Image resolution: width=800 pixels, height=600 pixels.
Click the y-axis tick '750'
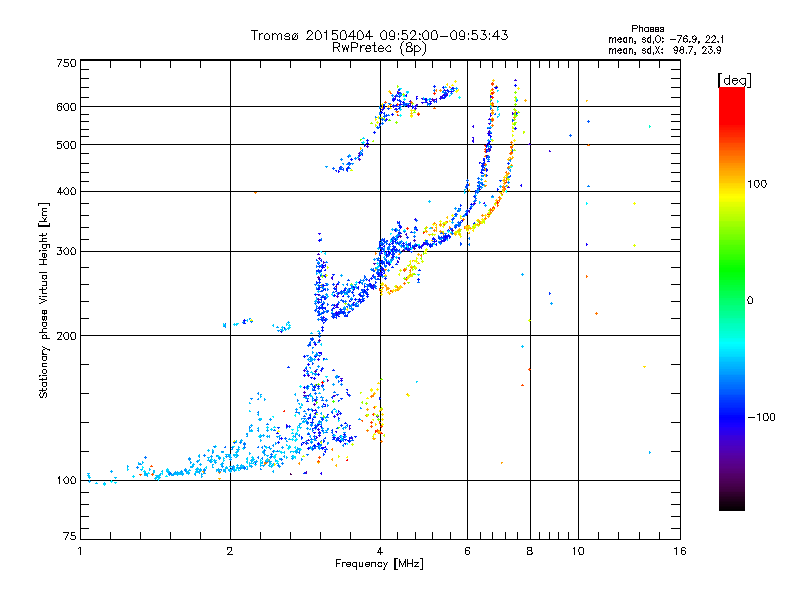(x=66, y=63)
